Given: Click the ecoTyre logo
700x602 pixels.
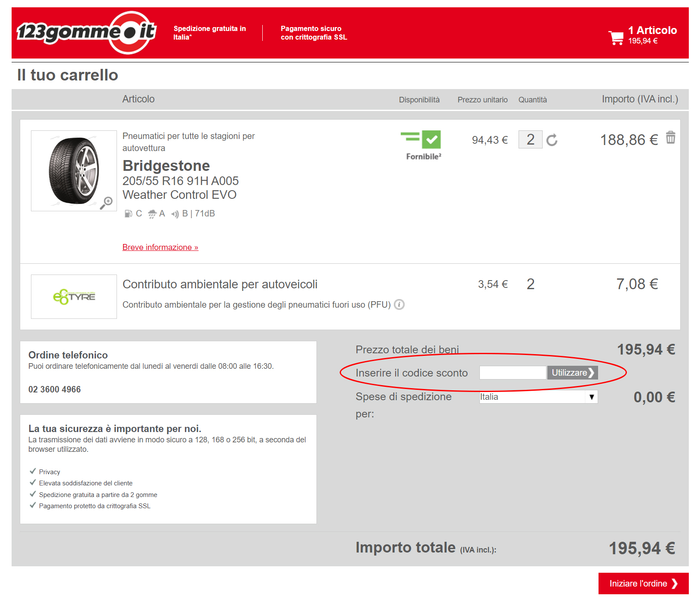Looking at the screenshot, I should 74,296.
